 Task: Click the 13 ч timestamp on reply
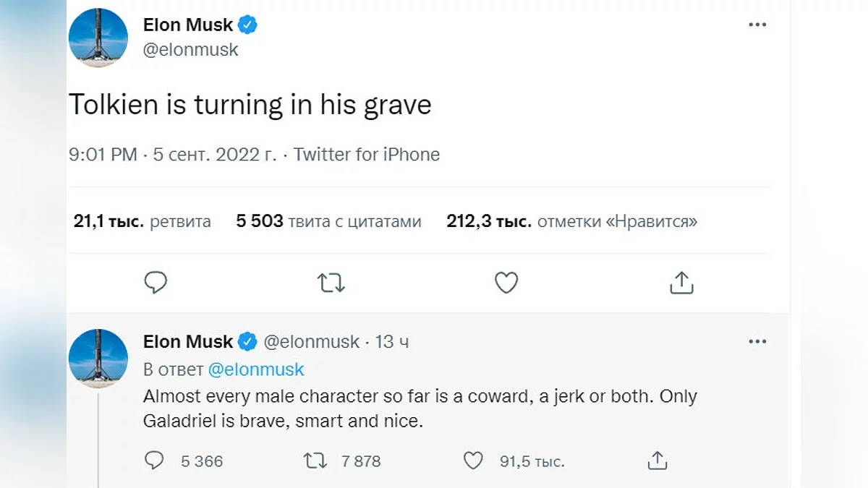point(392,341)
